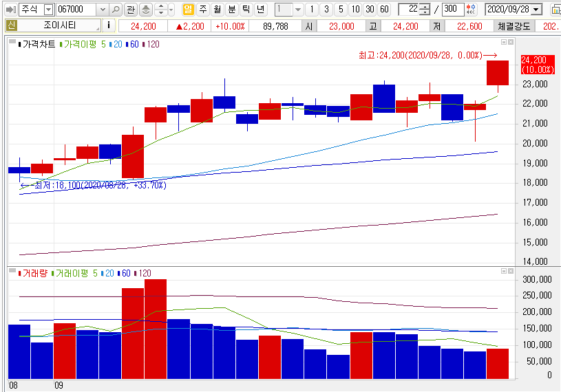
Task: Click the 120 moving average legend in price chart
Action: [x=151, y=44]
